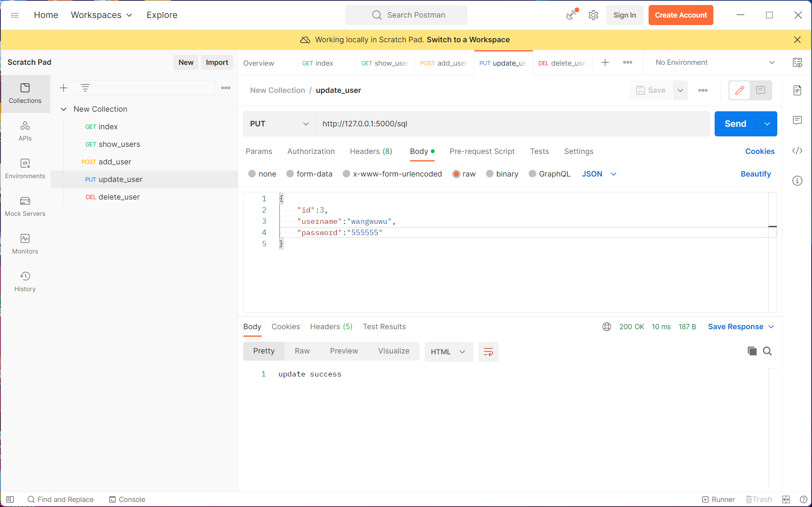Click the request URL input field

[x=512, y=124]
